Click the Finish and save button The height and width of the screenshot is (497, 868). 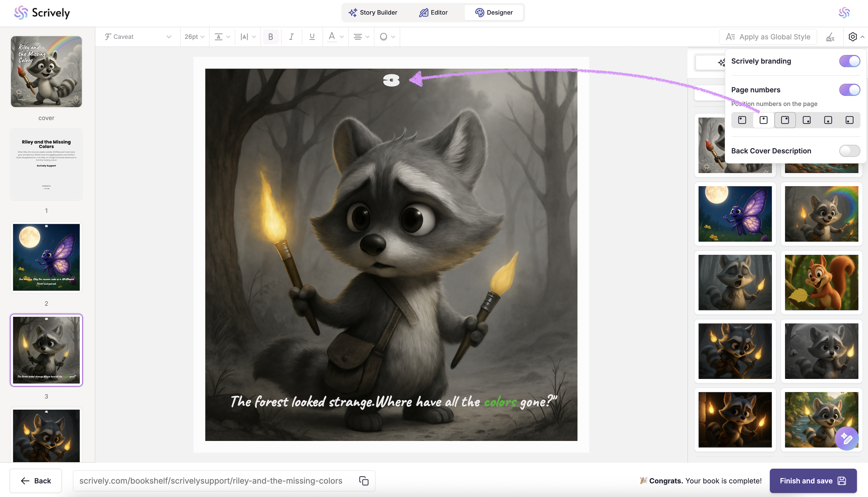point(813,481)
